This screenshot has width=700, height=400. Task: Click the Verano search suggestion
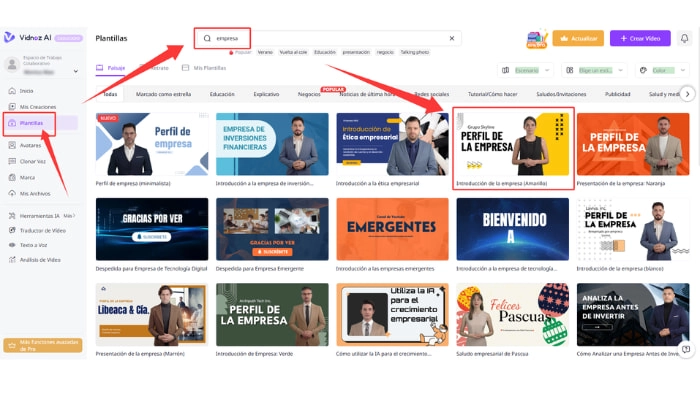click(265, 52)
